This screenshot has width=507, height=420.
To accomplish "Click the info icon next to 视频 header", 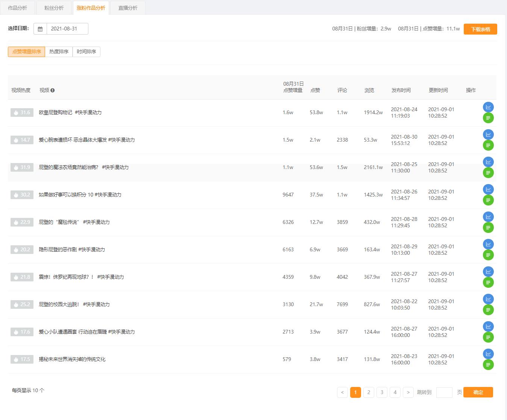I will (x=53, y=90).
